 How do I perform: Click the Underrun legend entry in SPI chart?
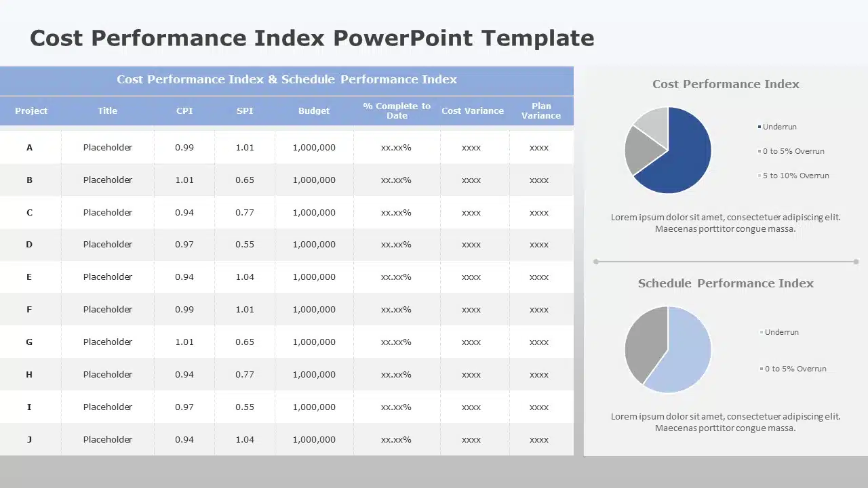point(779,332)
